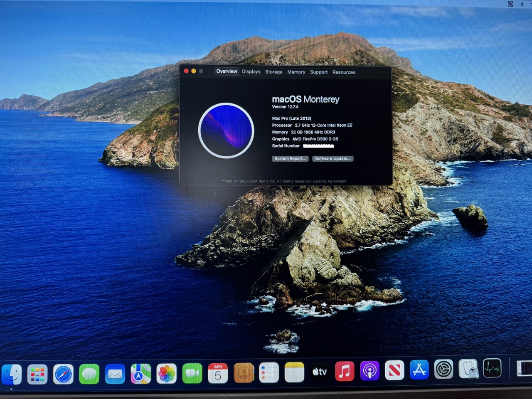Open the App Store from the Dock
Image resolution: width=532 pixels, height=399 pixels.
419,369
